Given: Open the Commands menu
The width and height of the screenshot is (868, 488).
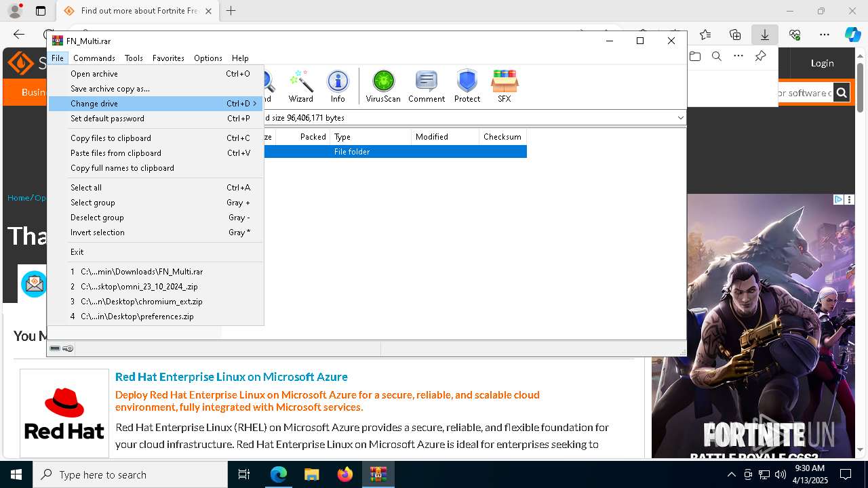Looking at the screenshot, I should tap(94, 58).
